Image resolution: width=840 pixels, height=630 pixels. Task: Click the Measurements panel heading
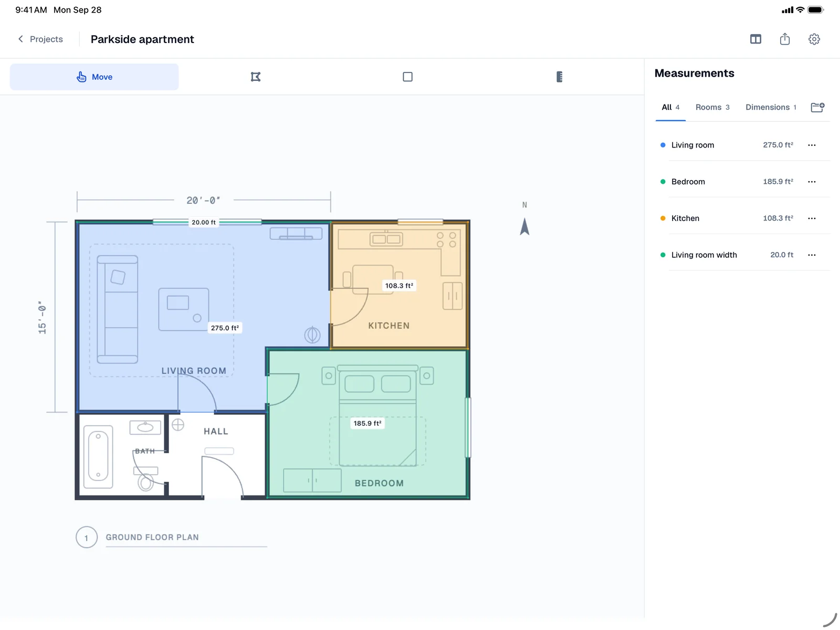tap(694, 73)
